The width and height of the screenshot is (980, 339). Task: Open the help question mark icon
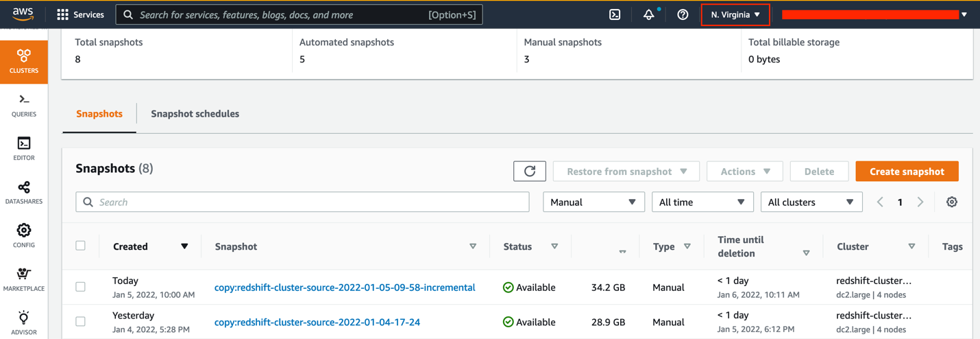[x=683, y=14]
